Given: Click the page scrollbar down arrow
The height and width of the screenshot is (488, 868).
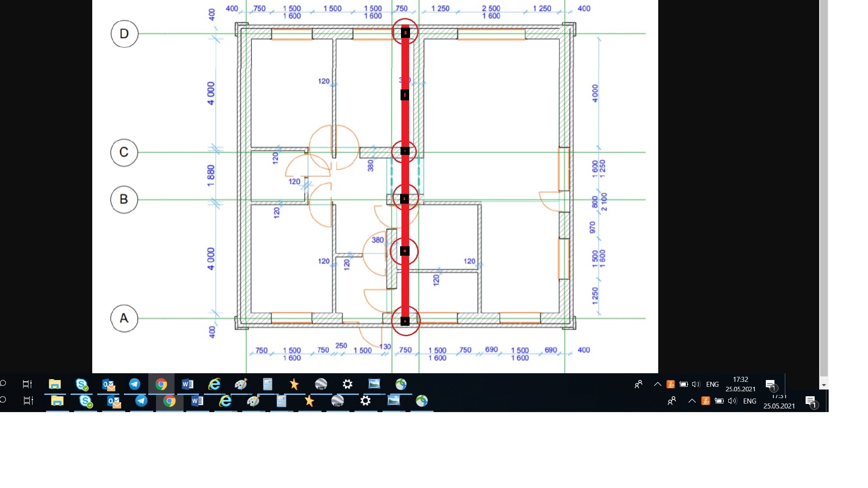Looking at the screenshot, I should [x=824, y=385].
